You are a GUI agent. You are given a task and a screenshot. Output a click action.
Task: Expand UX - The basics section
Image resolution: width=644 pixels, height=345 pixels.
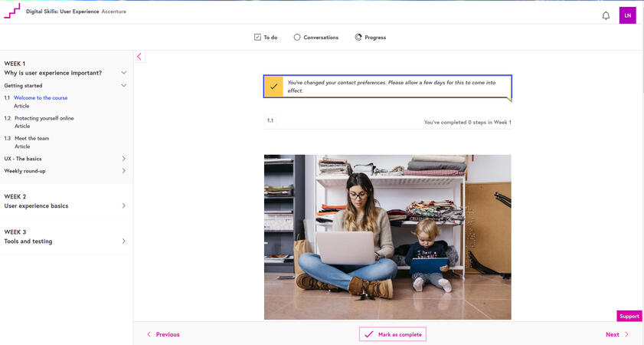[x=123, y=159]
